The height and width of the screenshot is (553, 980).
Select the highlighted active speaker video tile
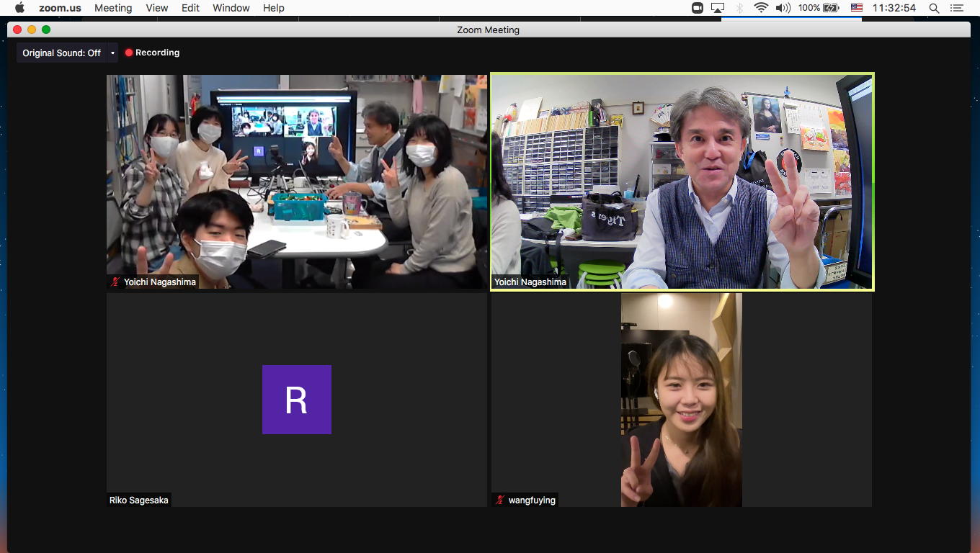(682, 181)
